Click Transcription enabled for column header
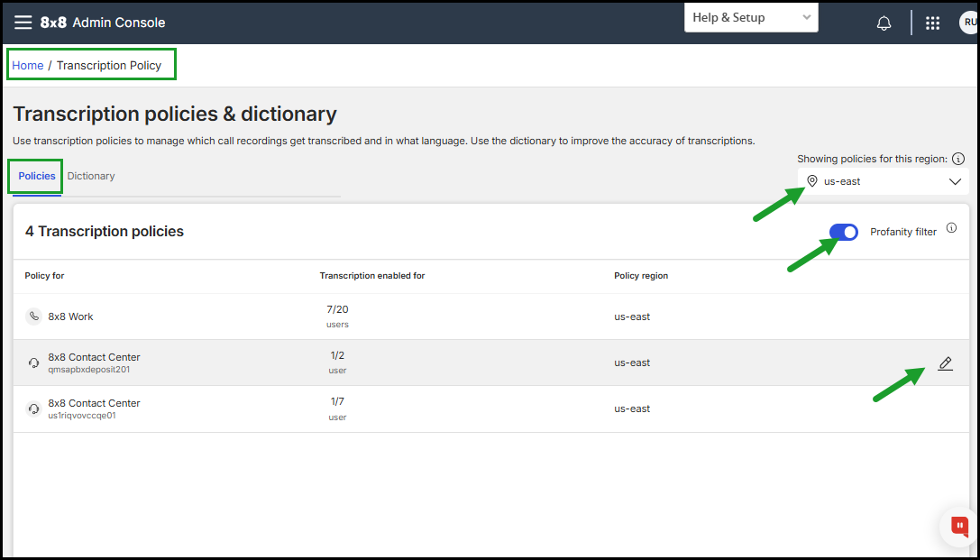Screen dimensions: 980x560 tap(372, 276)
